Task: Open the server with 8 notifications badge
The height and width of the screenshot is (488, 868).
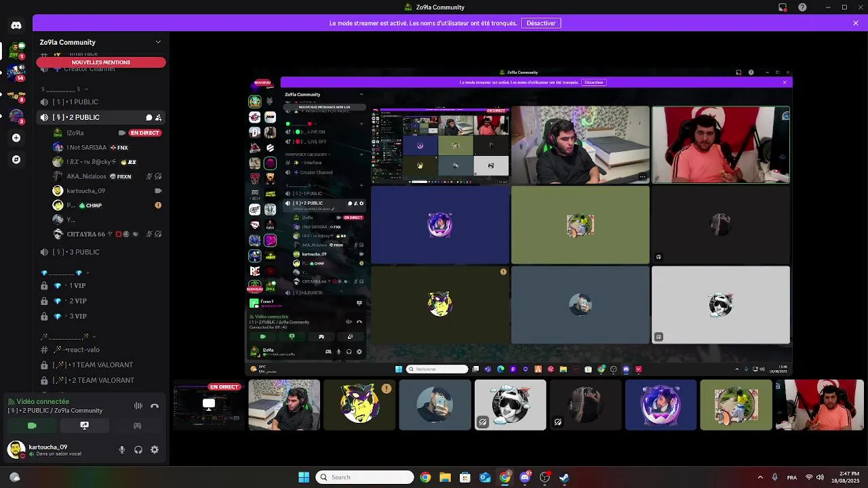Action: tap(16, 94)
